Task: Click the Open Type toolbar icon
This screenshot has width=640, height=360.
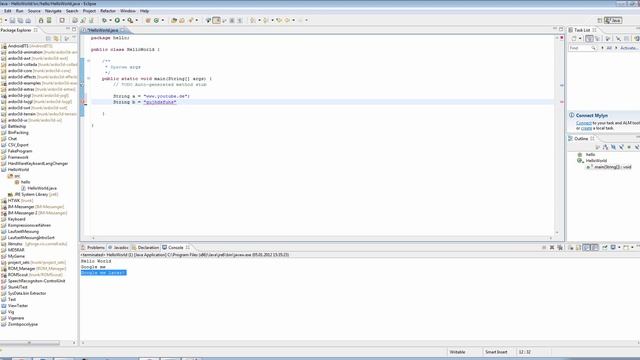Action: pos(173,20)
